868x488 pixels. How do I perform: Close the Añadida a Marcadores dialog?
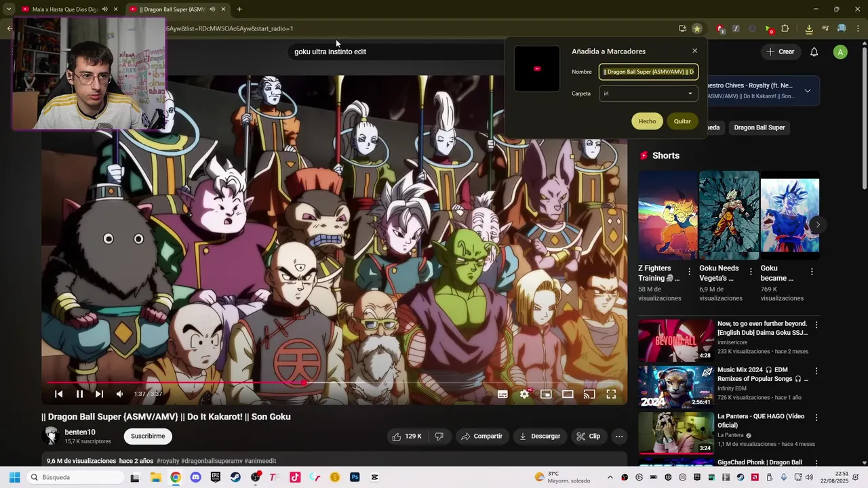pos(694,51)
